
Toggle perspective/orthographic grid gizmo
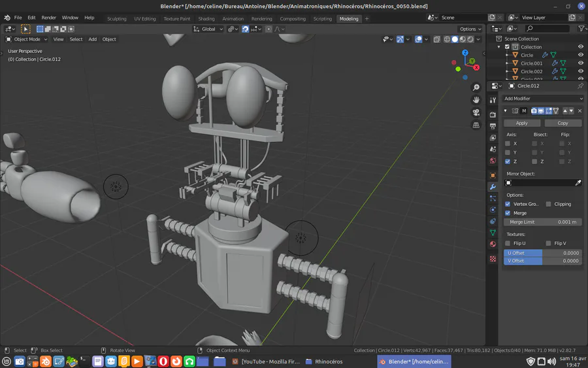[x=476, y=125]
